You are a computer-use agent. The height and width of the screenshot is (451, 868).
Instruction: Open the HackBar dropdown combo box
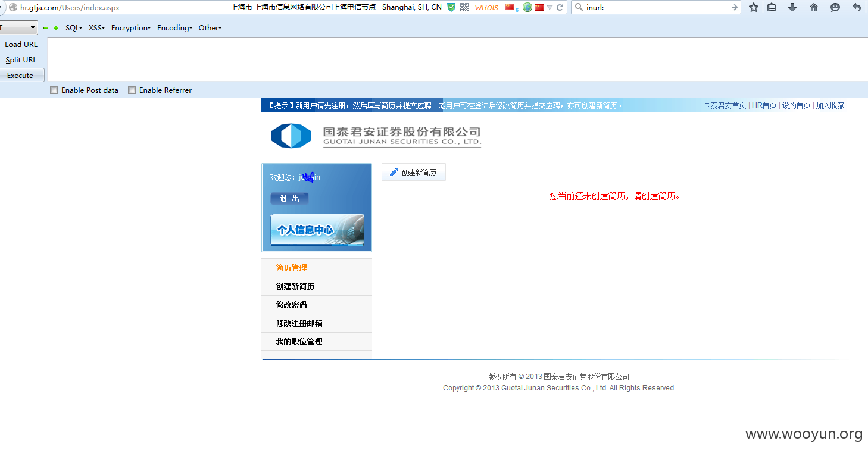[19, 27]
